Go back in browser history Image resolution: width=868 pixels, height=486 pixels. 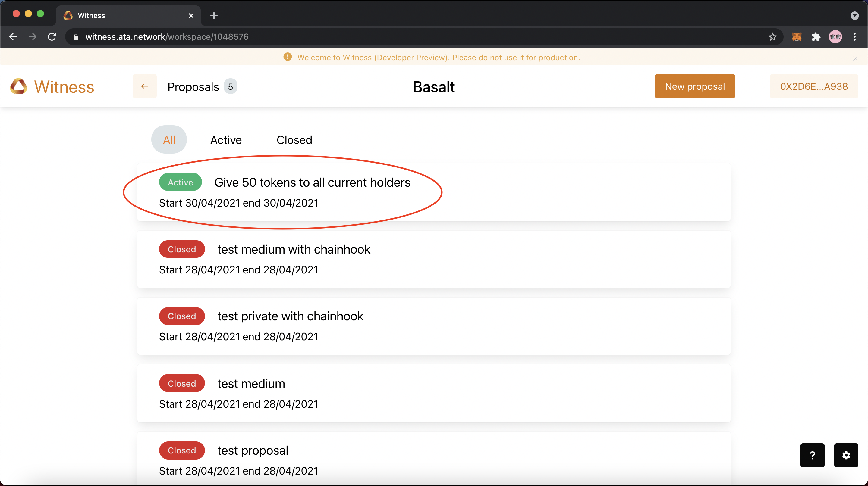pyautogui.click(x=13, y=37)
